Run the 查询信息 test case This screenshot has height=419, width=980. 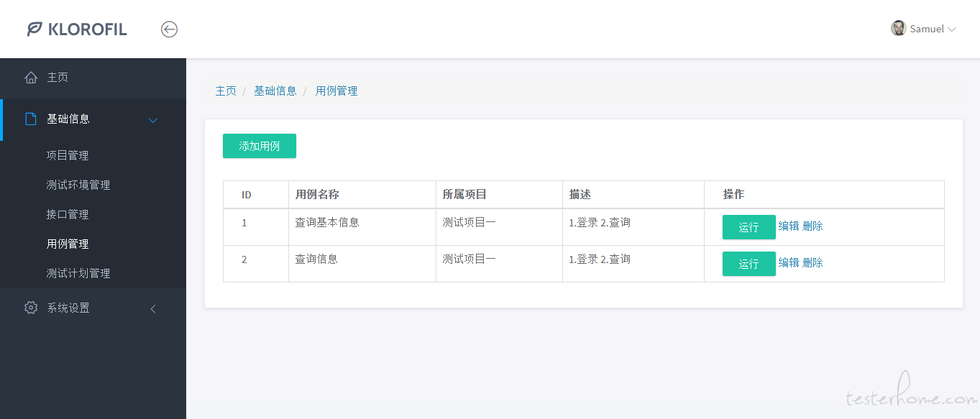coord(748,264)
